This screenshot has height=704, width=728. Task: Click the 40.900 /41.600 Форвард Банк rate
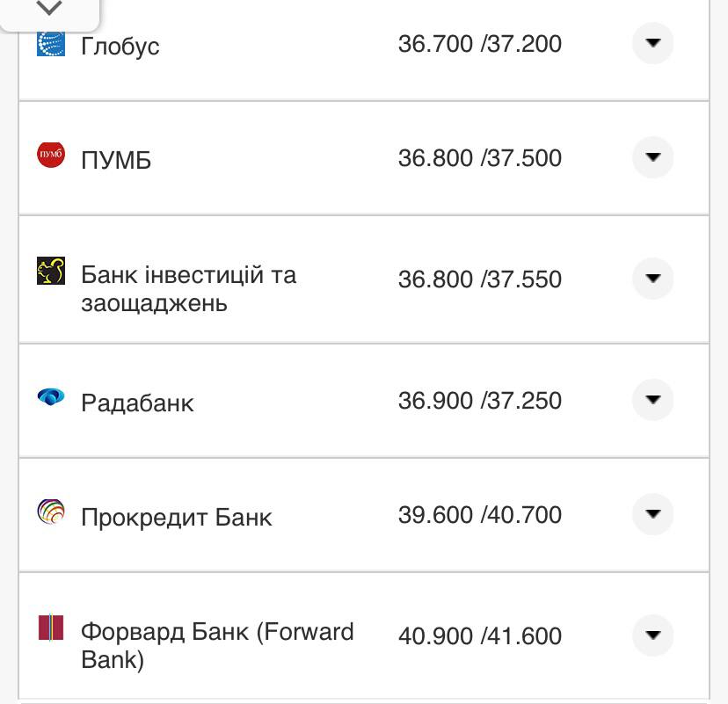[481, 635]
